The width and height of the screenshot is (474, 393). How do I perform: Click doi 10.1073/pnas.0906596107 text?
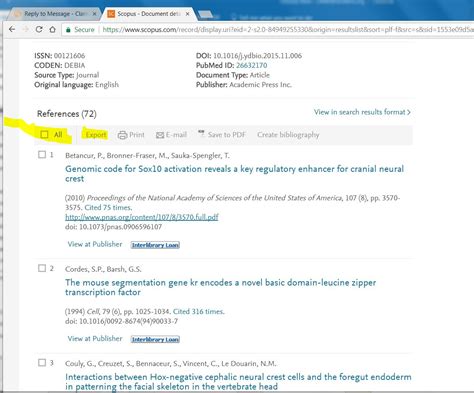click(x=113, y=227)
